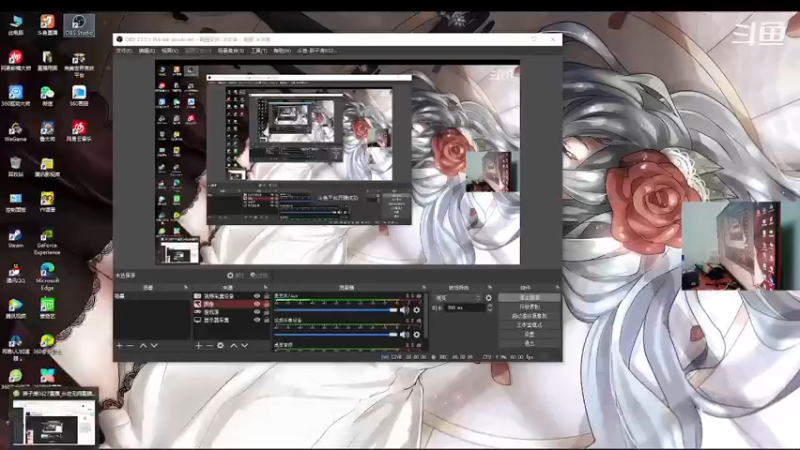Open WeGame desktop shortcut
The height and width of the screenshot is (450, 800).
[15, 132]
